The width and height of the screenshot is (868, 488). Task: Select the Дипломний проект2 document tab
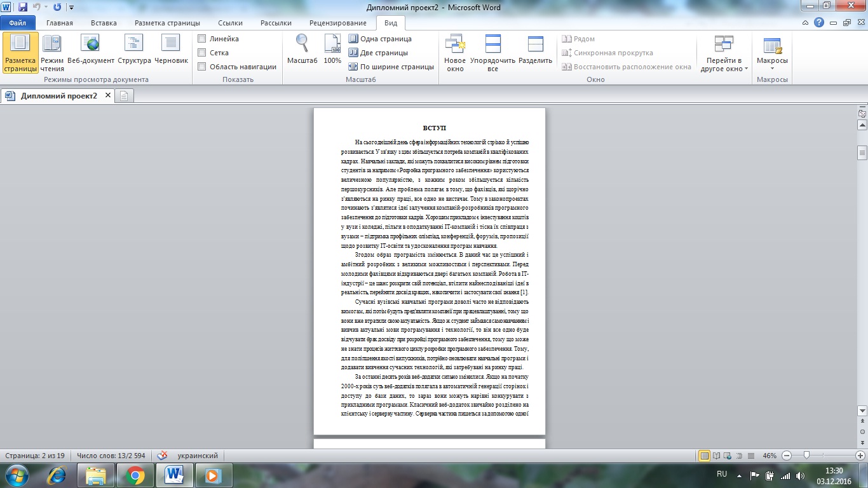point(58,95)
